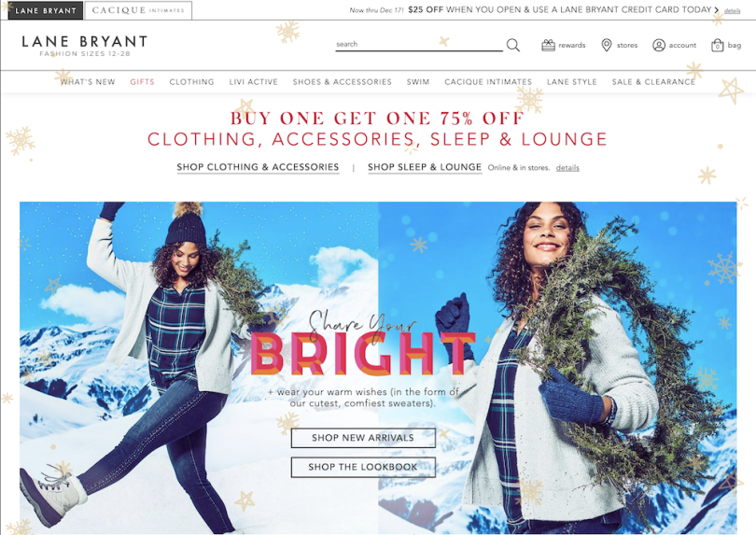The height and width of the screenshot is (535, 756).
Task: Click the search magnifying glass icon
Action: (x=513, y=46)
